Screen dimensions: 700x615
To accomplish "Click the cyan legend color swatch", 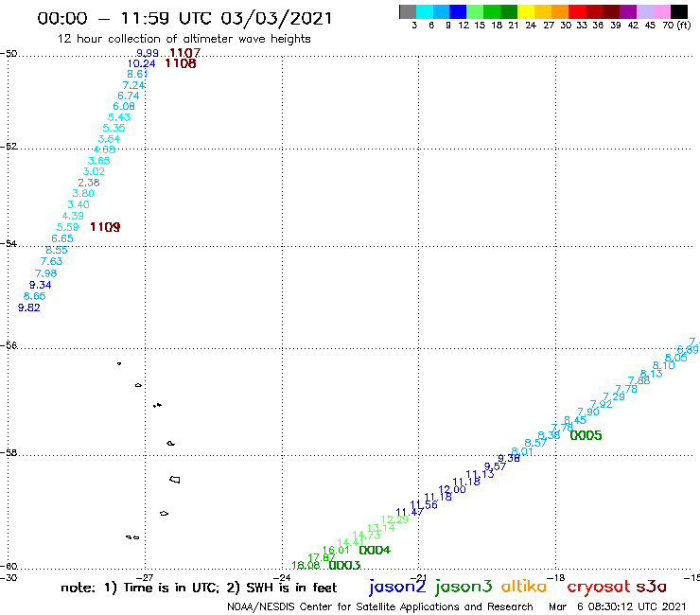I will pyautogui.click(x=424, y=11).
